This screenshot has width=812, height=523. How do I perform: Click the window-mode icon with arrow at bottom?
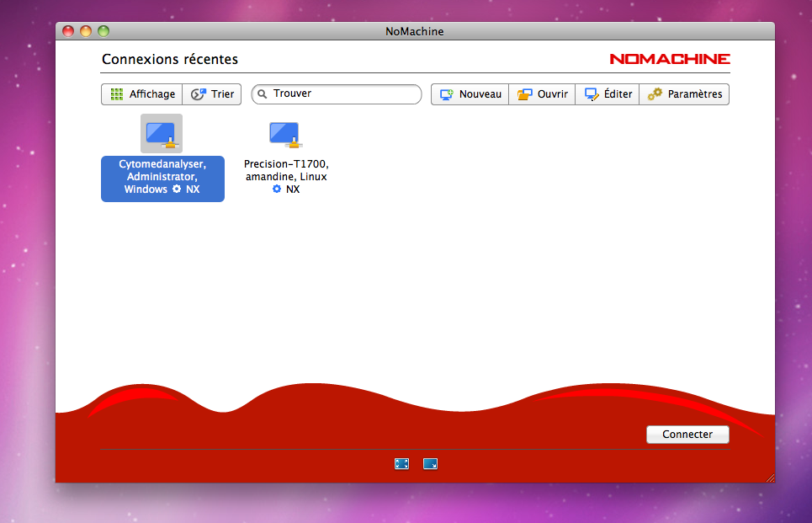430,464
